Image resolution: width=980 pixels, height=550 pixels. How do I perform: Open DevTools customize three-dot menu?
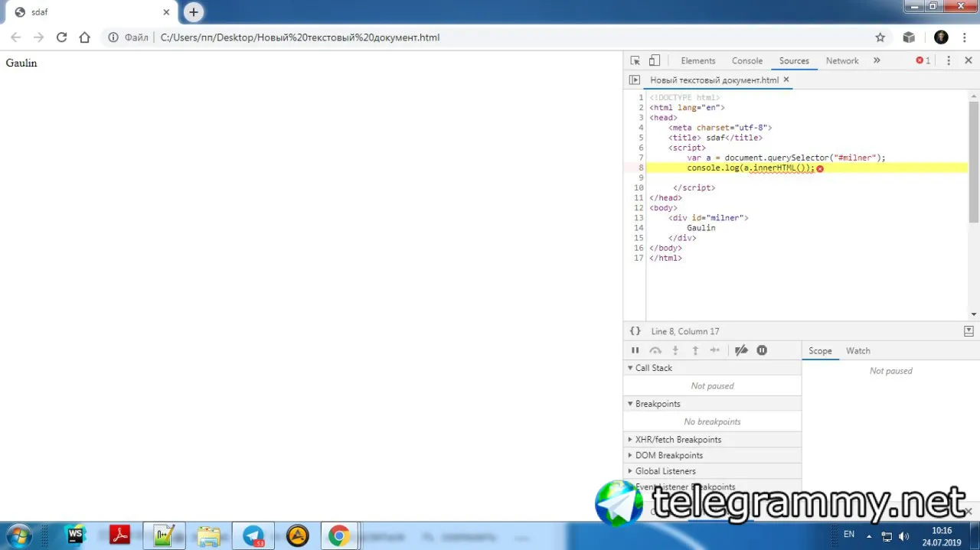tap(949, 60)
